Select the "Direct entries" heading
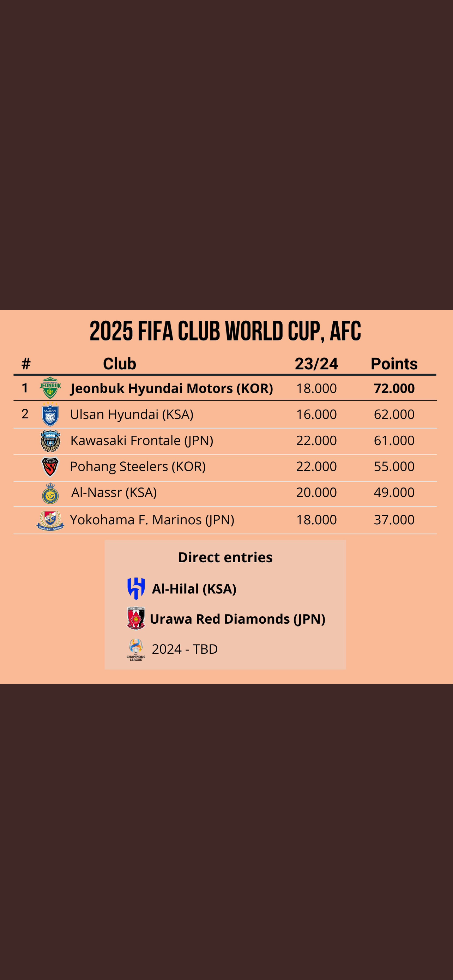The image size is (453, 980). pyautogui.click(x=225, y=557)
